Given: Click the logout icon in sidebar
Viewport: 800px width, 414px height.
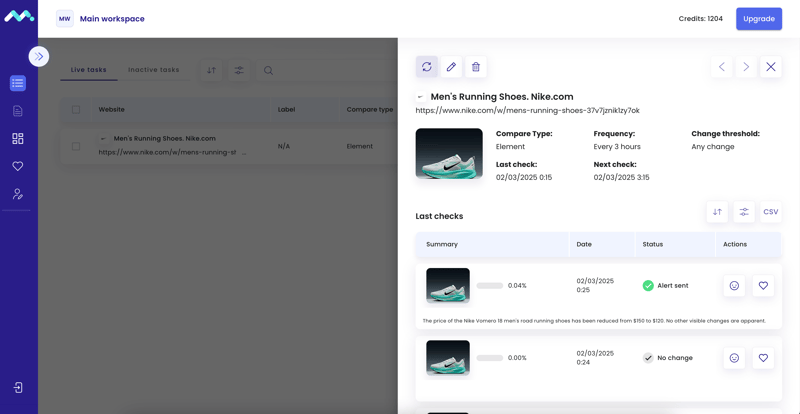Looking at the screenshot, I should tap(18, 387).
